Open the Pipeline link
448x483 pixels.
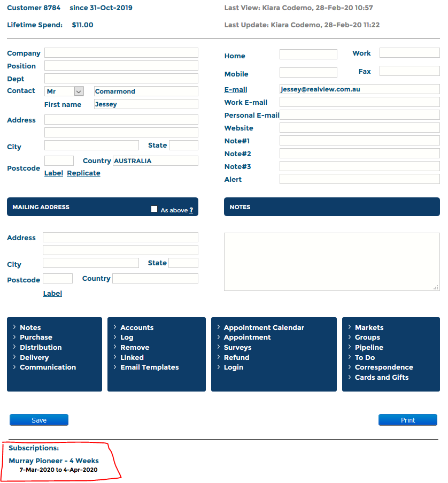coord(369,348)
